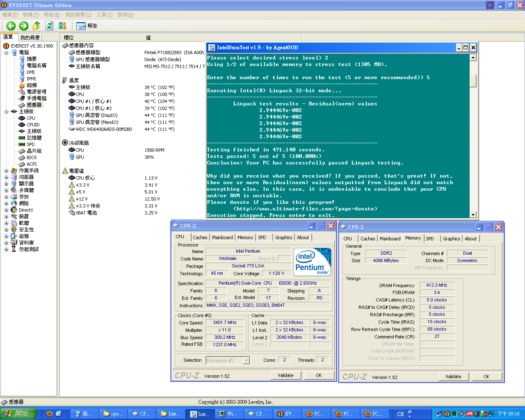Click the 開始 Start button
Viewport: 525px width, 420px height.
tap(18, 414)
